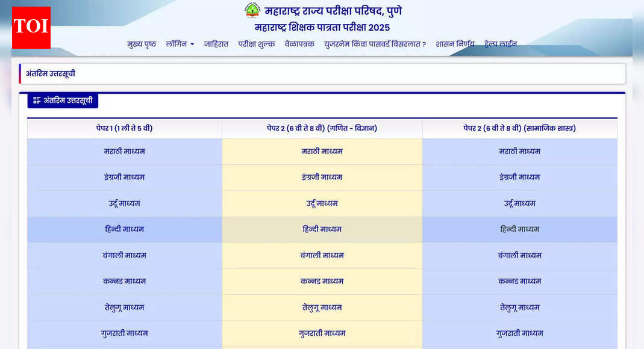The width and height of the screenshot is (644, 349).
Task: Click कन्नड माध्यम in सामाजिक शास्त्र column
Action: coord(519,281)
